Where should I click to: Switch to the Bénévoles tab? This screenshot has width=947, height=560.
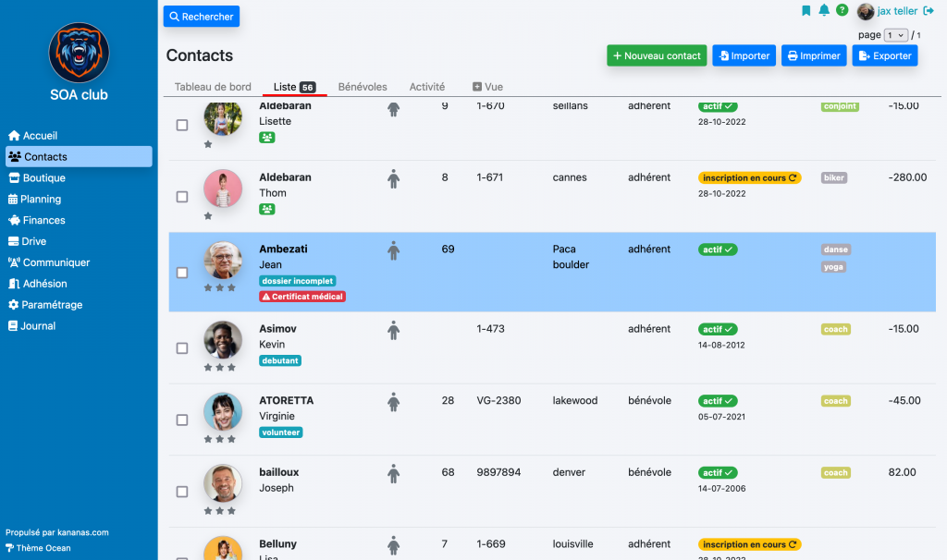(x=363, y=87)
